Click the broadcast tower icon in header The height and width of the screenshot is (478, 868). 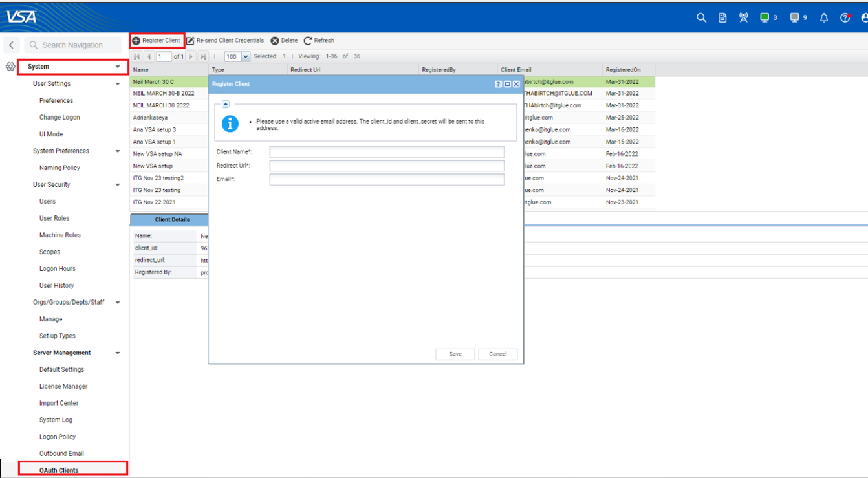pyautogui.click(x=743, y=18)
